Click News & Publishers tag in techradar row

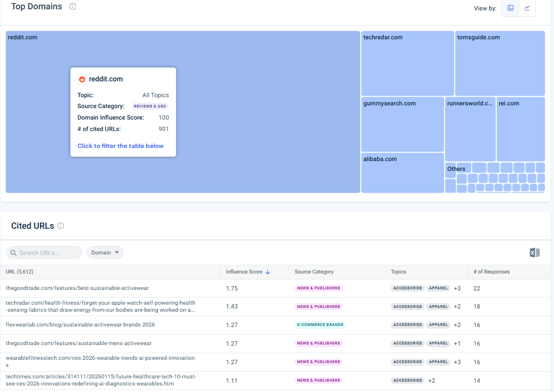point(318,306)
